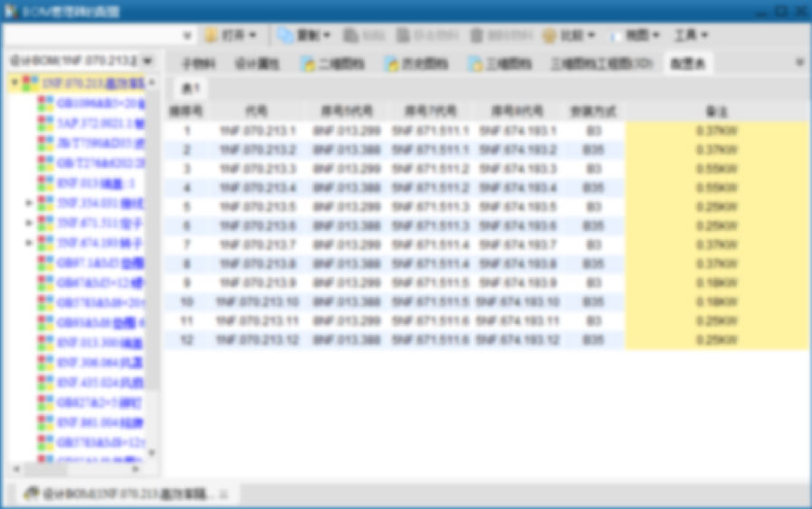Viewport: 812px width, 509px height.
Task: Click the top-left empty search input field
Action: pos(92,36)
